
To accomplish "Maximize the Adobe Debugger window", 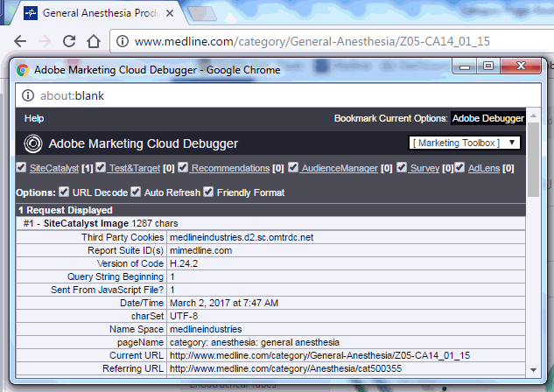I will [x=488, y=66].
